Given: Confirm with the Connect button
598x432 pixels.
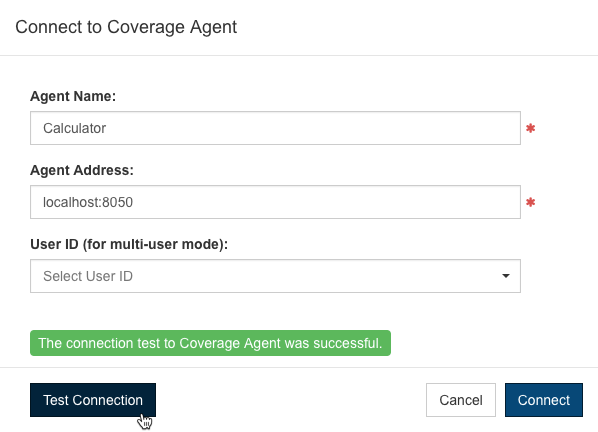Looking at the screenshot, I should tap(543, 400).
